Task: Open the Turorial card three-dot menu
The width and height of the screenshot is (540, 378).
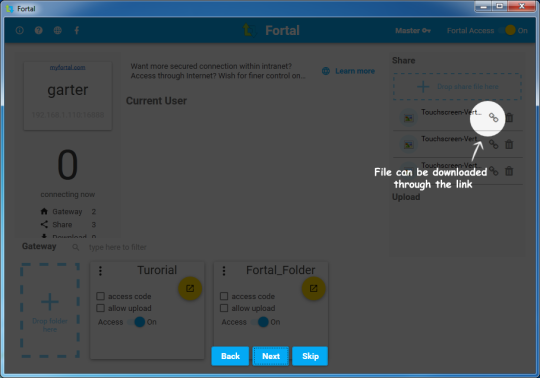Action: [100, 271]
